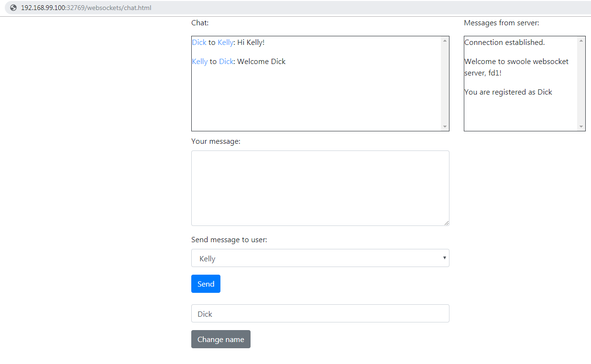
Task: Click Dick recipient link in second chat message
Action: tap(226, 61)
